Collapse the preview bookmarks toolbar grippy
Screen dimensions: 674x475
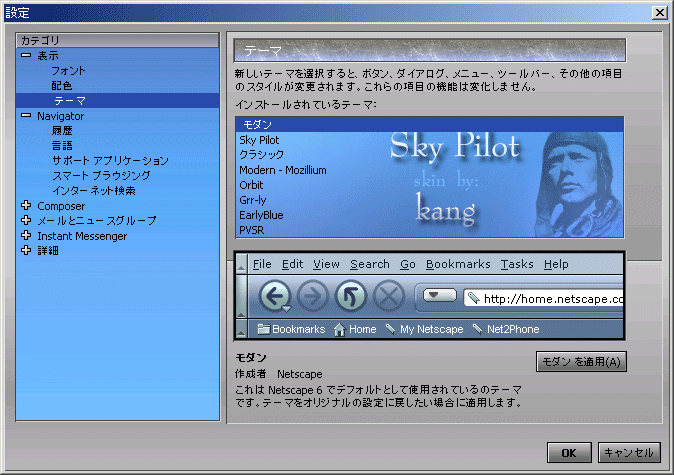(x=242, y=329)
